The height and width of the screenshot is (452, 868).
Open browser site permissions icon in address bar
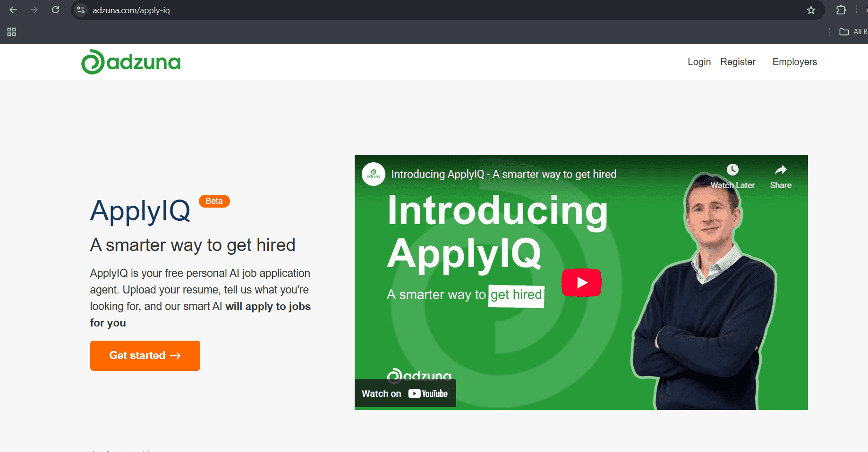80,9
